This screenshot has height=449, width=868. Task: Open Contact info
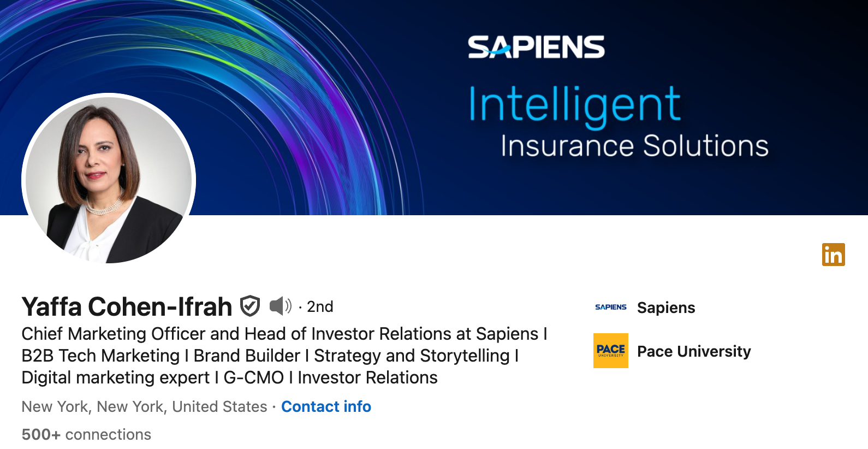[x=326, y=406]
